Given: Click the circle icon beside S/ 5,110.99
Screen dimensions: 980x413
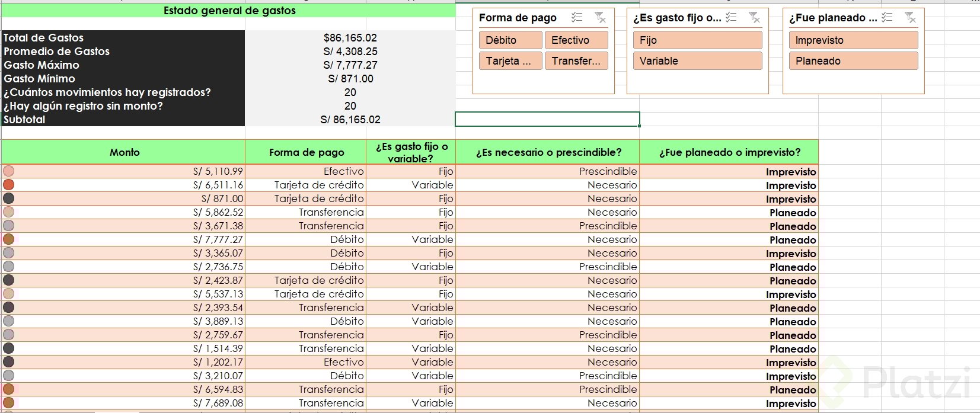Looking at the screenshot, I should pyautogui.click(x=9, y=171).
